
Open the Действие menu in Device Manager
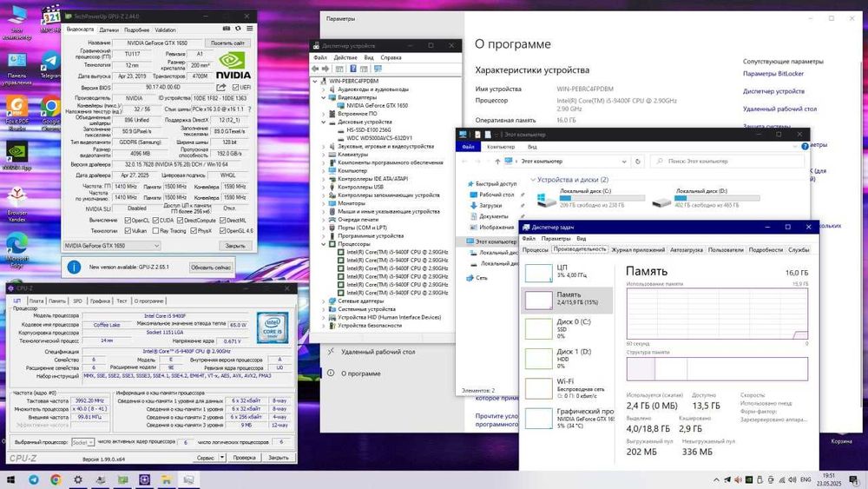(x=345, y=57)
